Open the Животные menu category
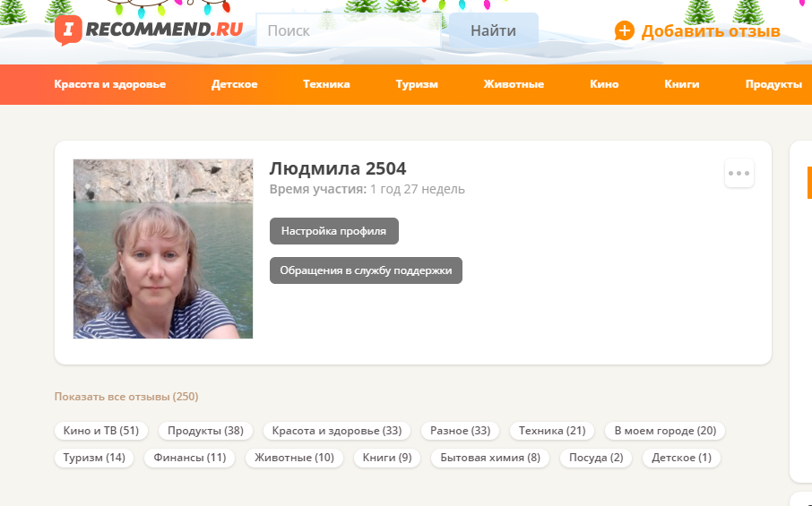Viewport: 812px width, 506px height. pos(514,84)
